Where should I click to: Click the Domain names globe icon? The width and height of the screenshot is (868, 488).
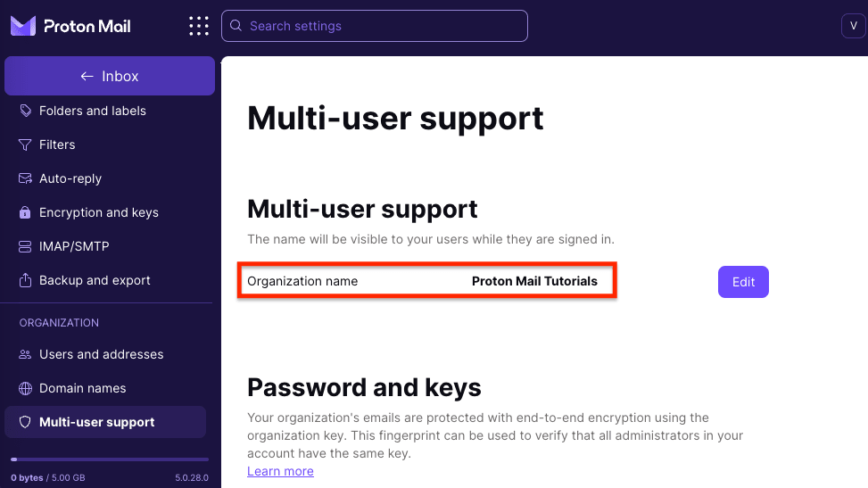pos(25,388)
